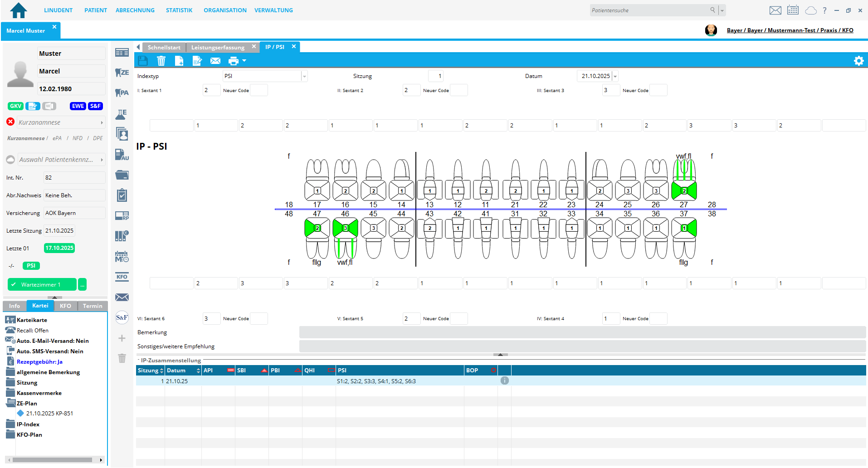Switch to the Leistungserfassung tab
868x468 pixels.
click(218, 47)
